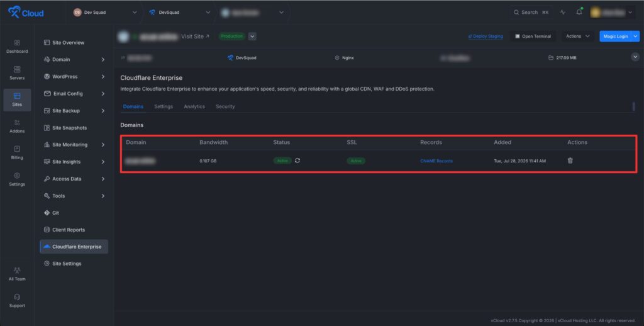
Task: Open the Git menu item
Action: click(52, 213)
